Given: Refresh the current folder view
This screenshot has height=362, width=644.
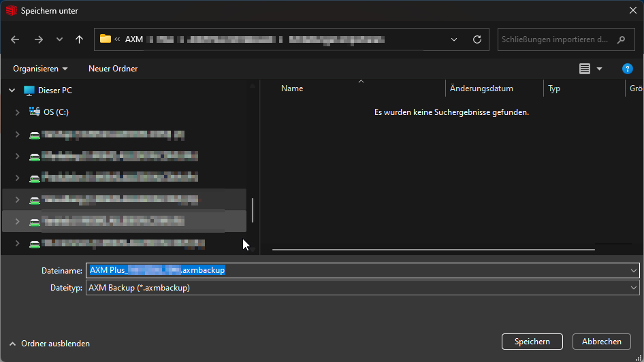Looking at the screenshot, I should click(477, 39).
